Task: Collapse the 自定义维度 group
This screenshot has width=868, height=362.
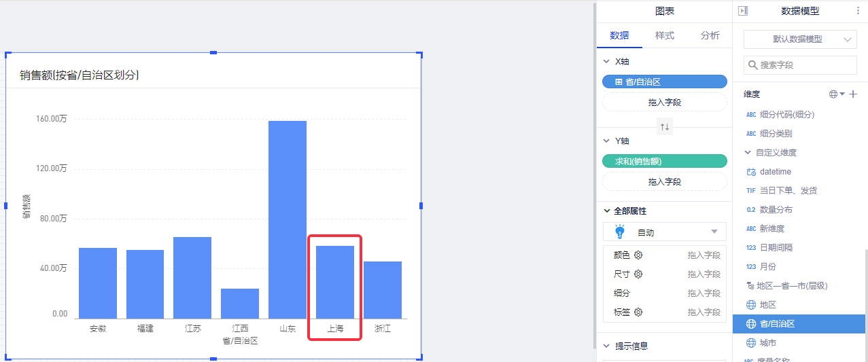Action: tap(748, 153)
